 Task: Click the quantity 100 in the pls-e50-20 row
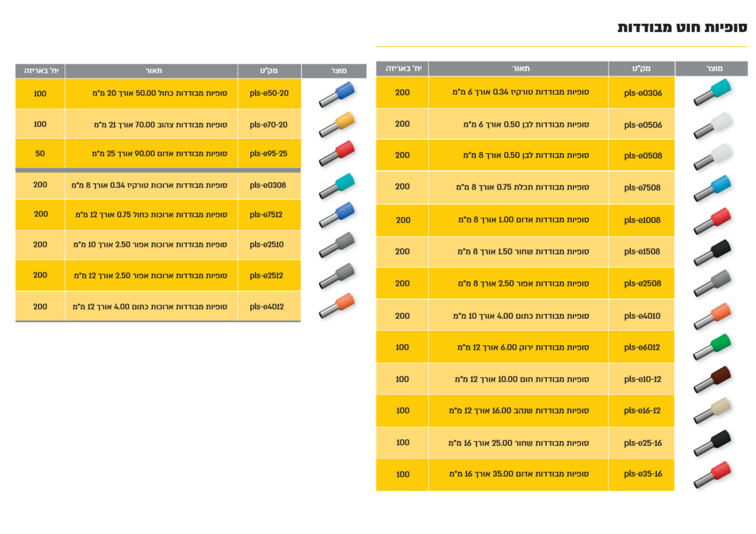point(40,94)
